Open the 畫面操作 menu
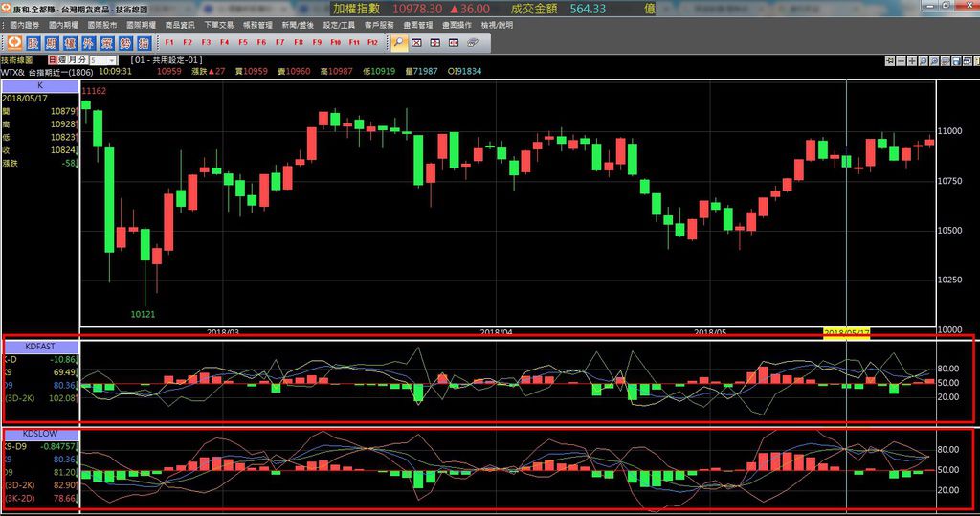The height and width of the screenshot is (516, 980). pyautogui.click(x=457, y=25)
